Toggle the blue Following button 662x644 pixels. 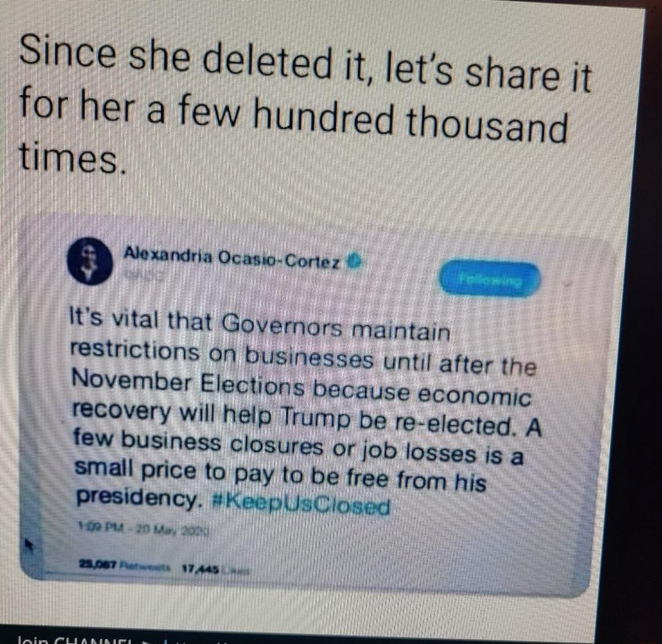point(489,279)
